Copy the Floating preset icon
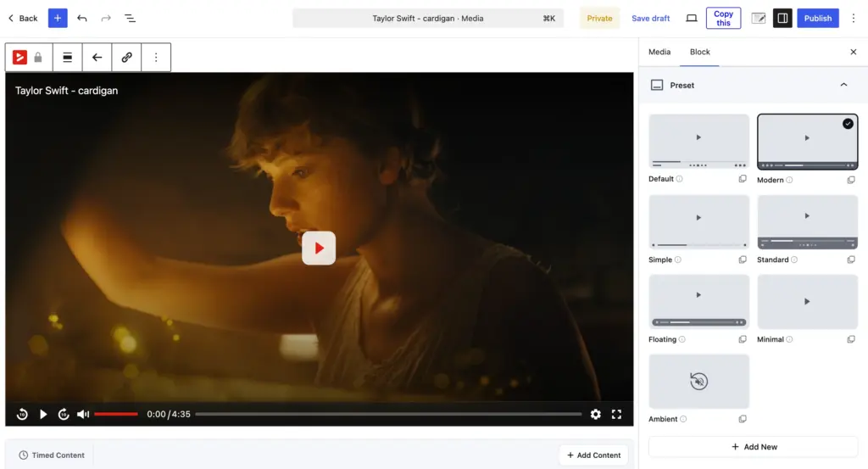This screenshot has height=469, width=868. click(743, 339)
